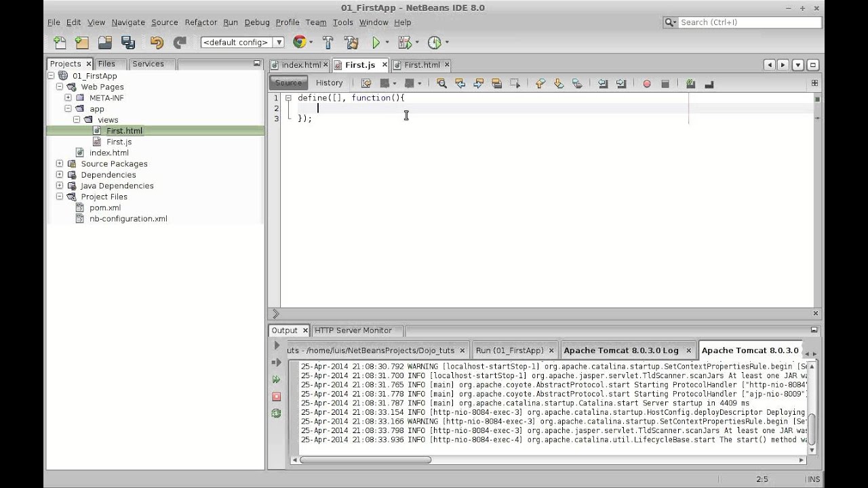The image size is (868, 488).
Task: Expand the Dependencies node
Action: coord(60,175)
